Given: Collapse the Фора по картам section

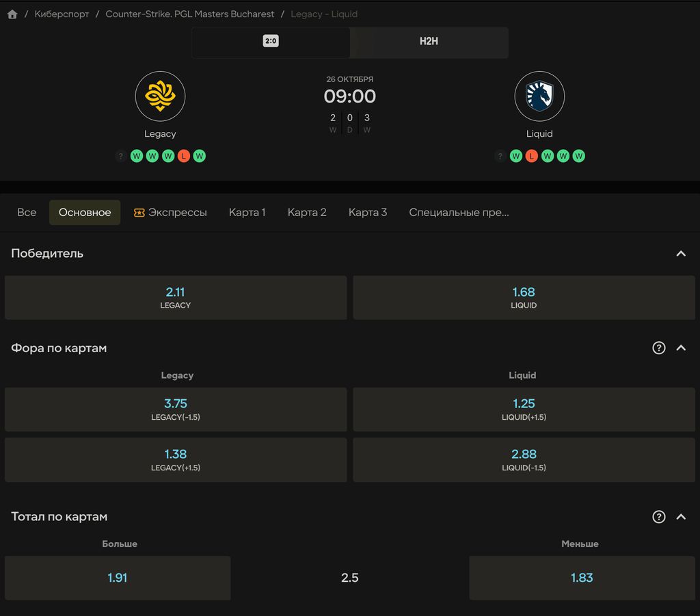Looking at the screenshot, I should 681,348.
